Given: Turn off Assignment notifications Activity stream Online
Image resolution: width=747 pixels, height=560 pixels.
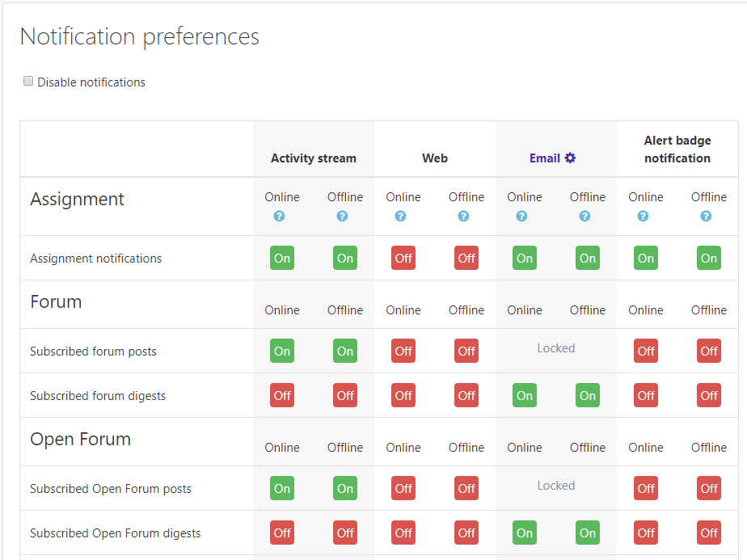Looking at the screenshot, I should click(282, 259).
